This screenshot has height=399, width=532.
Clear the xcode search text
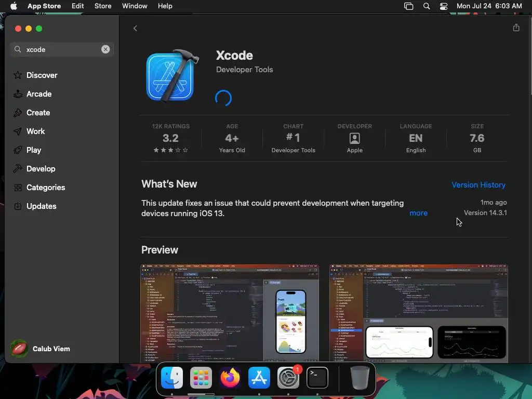click(105, 49)
